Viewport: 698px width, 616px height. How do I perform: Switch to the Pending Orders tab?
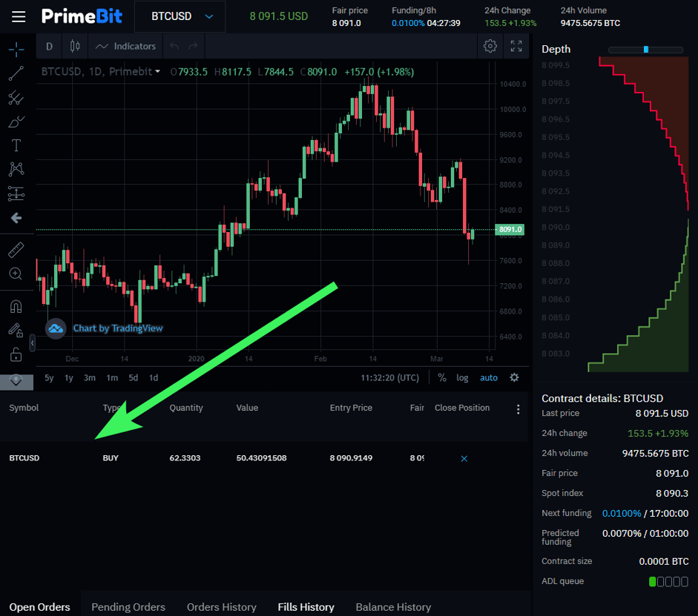coord(128,607)
